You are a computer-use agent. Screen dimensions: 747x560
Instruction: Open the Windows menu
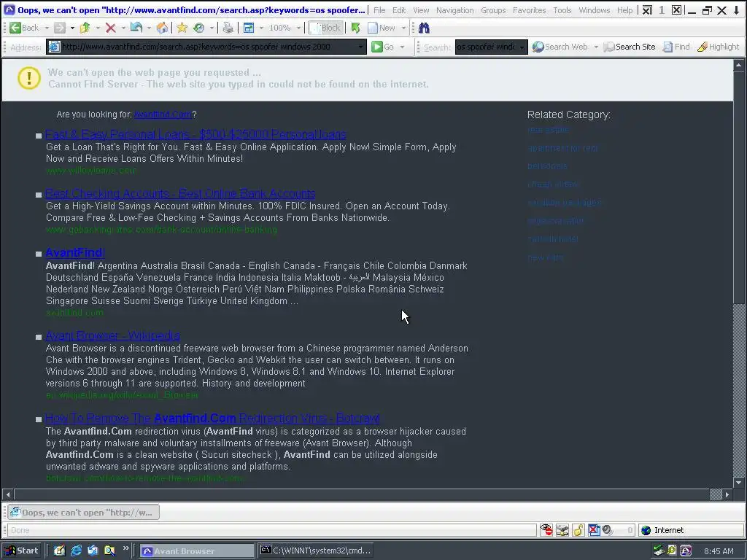click(x=594, y=10)
